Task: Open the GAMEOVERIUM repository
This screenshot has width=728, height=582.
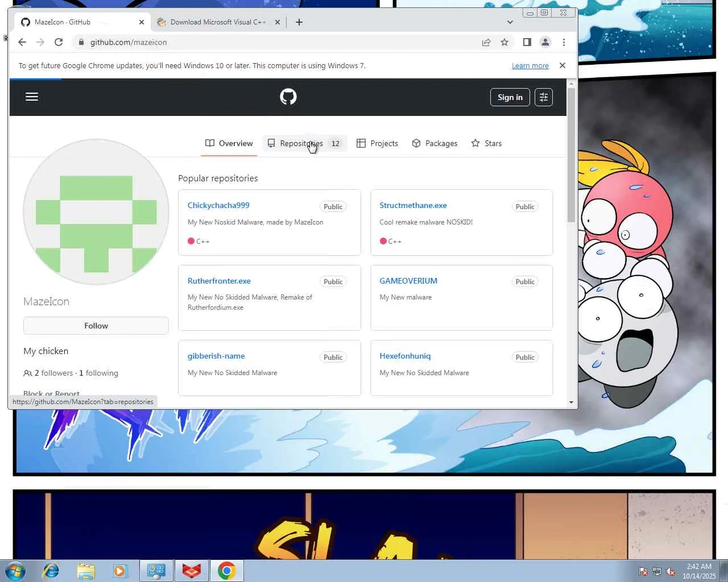Action: 408,281
